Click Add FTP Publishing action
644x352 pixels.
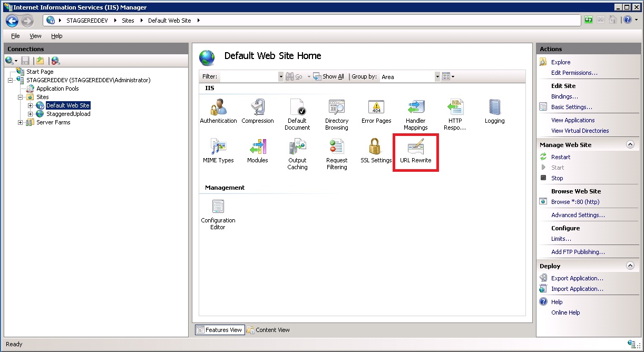[578, 252]
